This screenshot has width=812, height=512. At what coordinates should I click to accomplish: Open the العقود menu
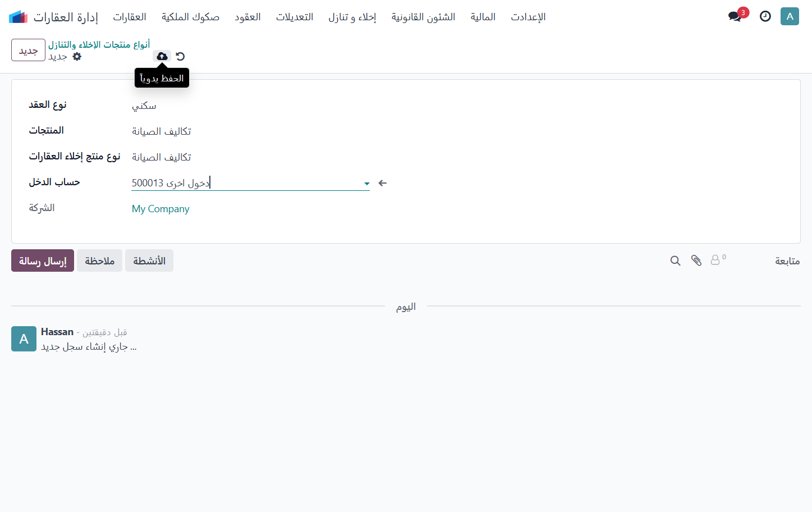[x=248, y=17]
